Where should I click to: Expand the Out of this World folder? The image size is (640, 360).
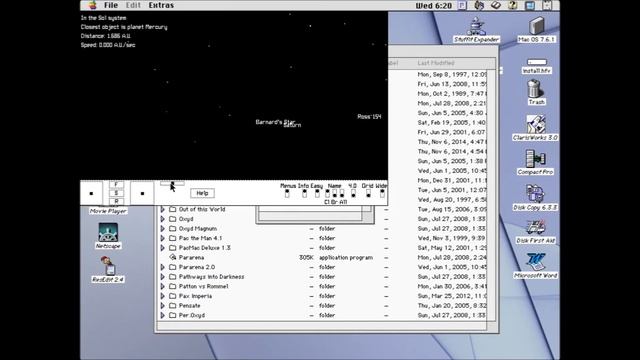click(162, 209)
